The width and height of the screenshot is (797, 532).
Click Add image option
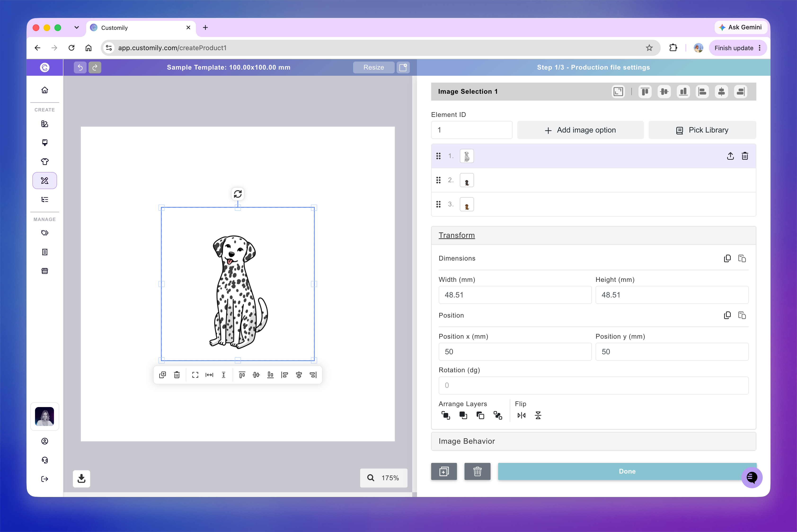tap(580, 130)
